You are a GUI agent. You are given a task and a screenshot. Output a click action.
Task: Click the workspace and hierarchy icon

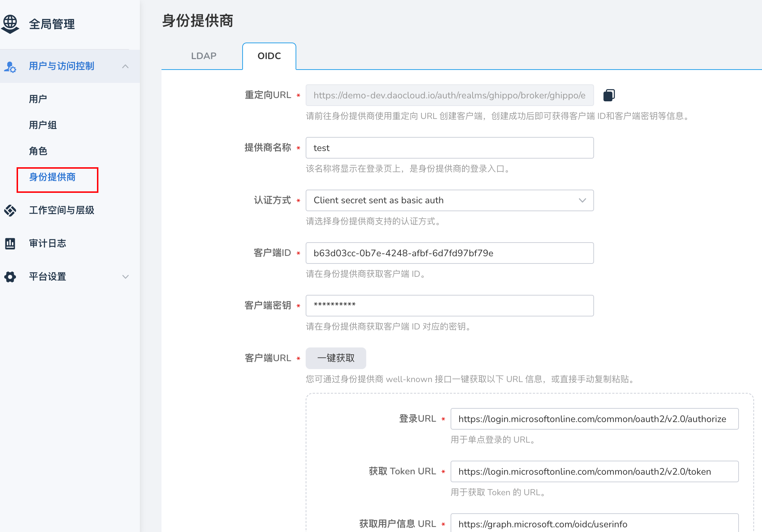pos(10,210)
